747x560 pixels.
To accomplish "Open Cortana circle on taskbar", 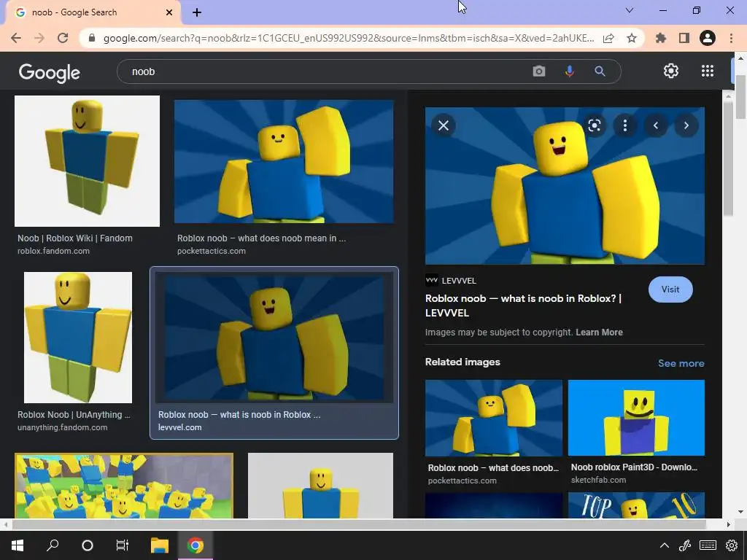I will (x=88, y=545).
